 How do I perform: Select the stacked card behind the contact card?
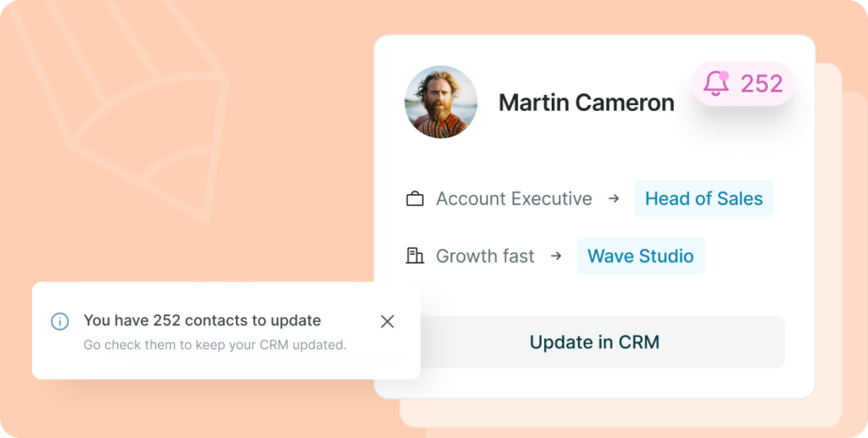[x=829, y=254]
